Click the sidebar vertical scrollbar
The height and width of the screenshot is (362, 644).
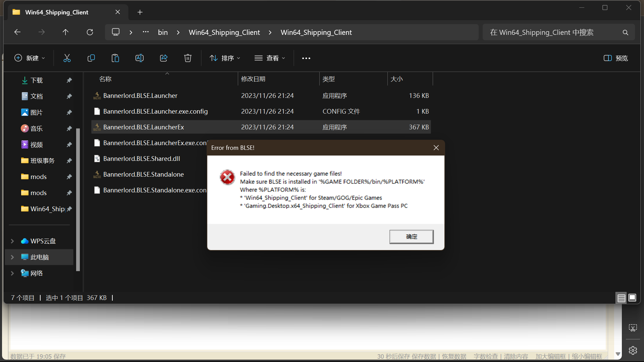click(78, 199)
